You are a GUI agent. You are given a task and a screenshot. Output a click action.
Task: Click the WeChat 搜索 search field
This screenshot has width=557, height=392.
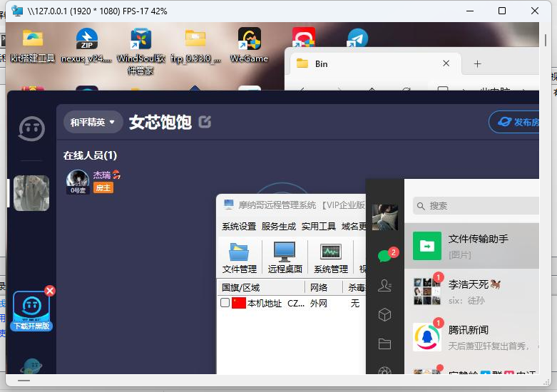pyautogui.click(x=476, y=206)
